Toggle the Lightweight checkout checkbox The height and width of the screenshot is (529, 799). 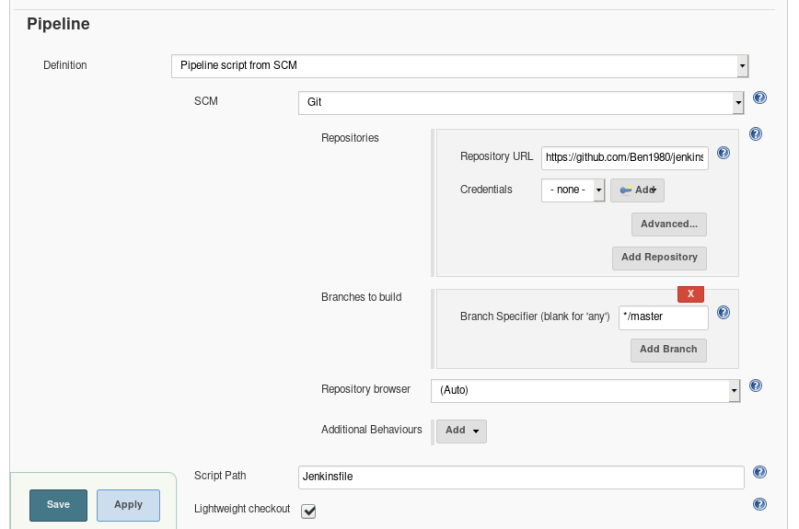pos(308,511)
